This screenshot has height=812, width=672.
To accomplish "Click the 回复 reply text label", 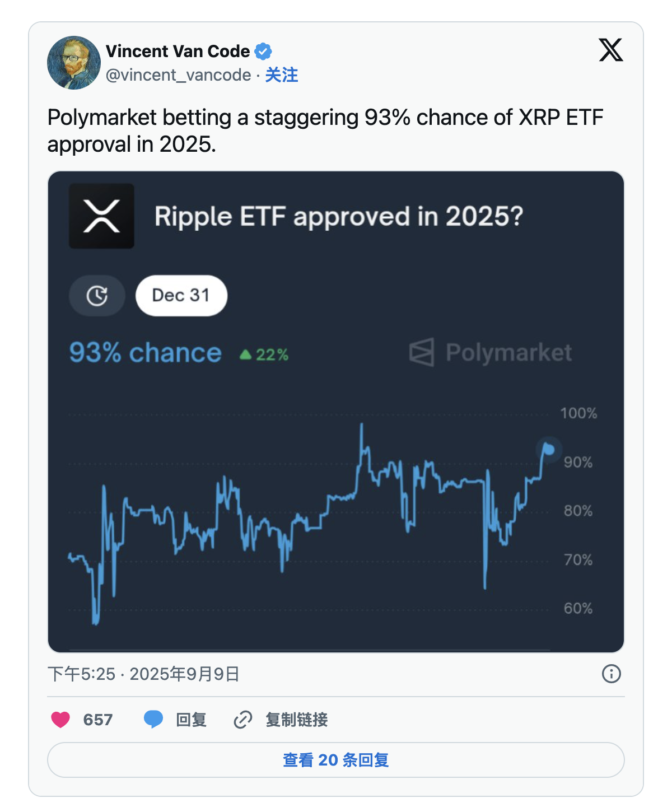I will click(191, 720).
